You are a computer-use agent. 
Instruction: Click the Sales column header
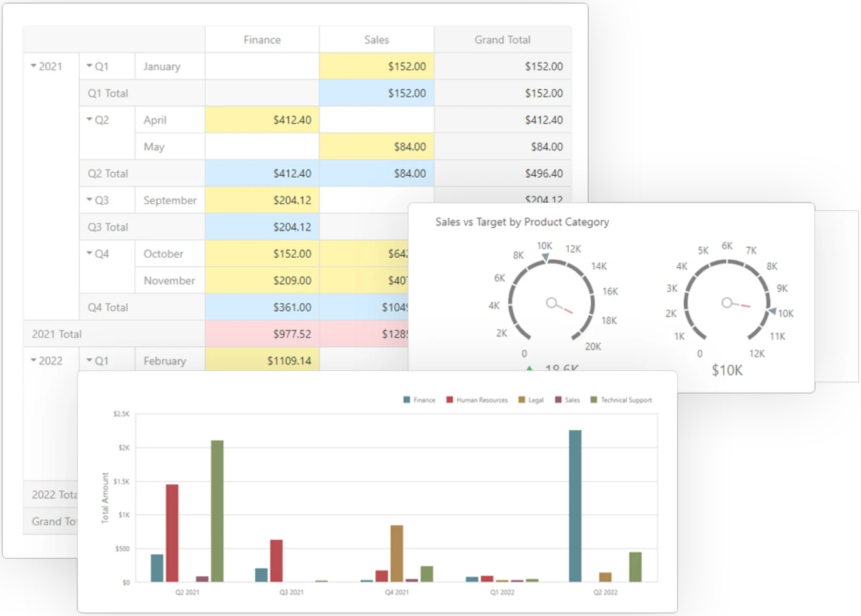[x=376, y=40]
